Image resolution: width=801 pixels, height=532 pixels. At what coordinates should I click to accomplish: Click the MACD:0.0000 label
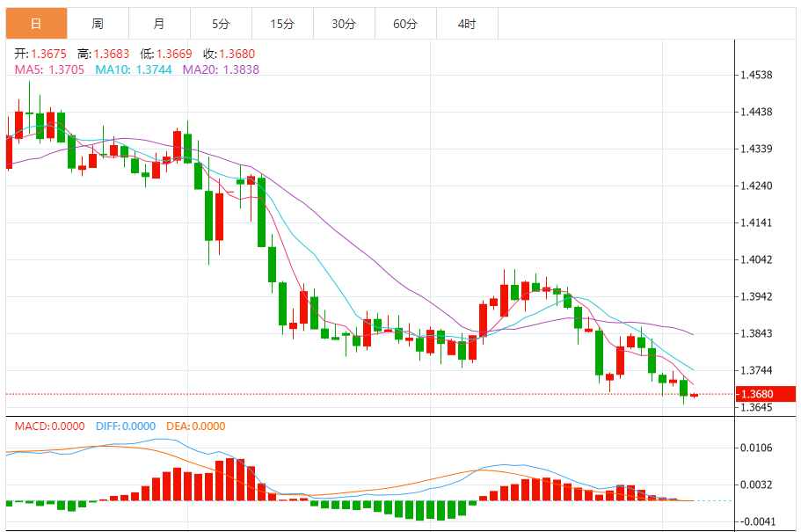[x=49, y=426]
